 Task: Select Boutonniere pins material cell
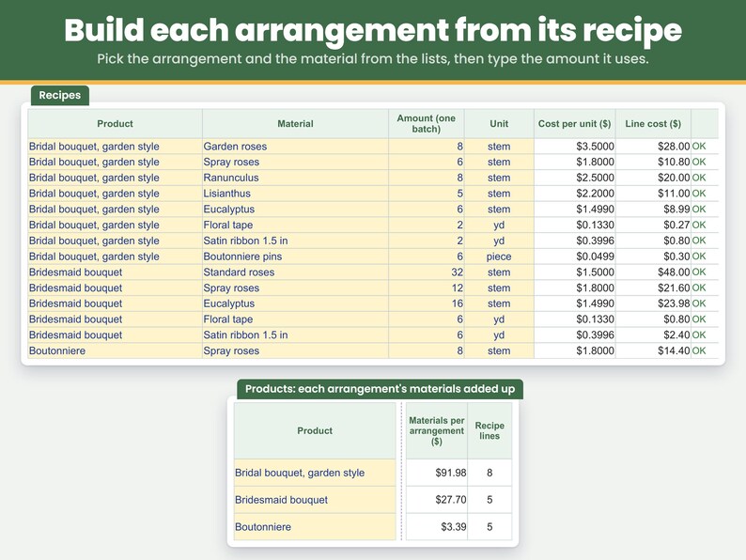(x=295, y=257)
